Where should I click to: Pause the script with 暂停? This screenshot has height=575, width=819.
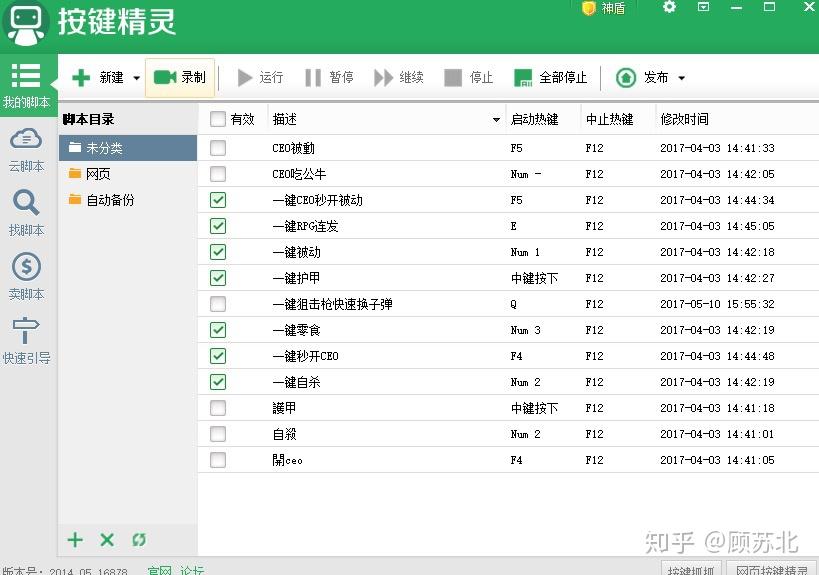click(329, 78)
